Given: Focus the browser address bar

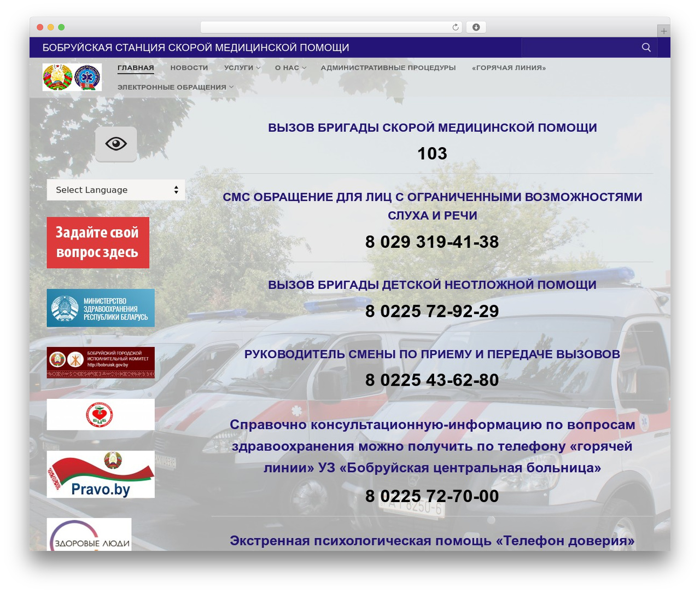Looking at the screenshot, I should [331, 27].
